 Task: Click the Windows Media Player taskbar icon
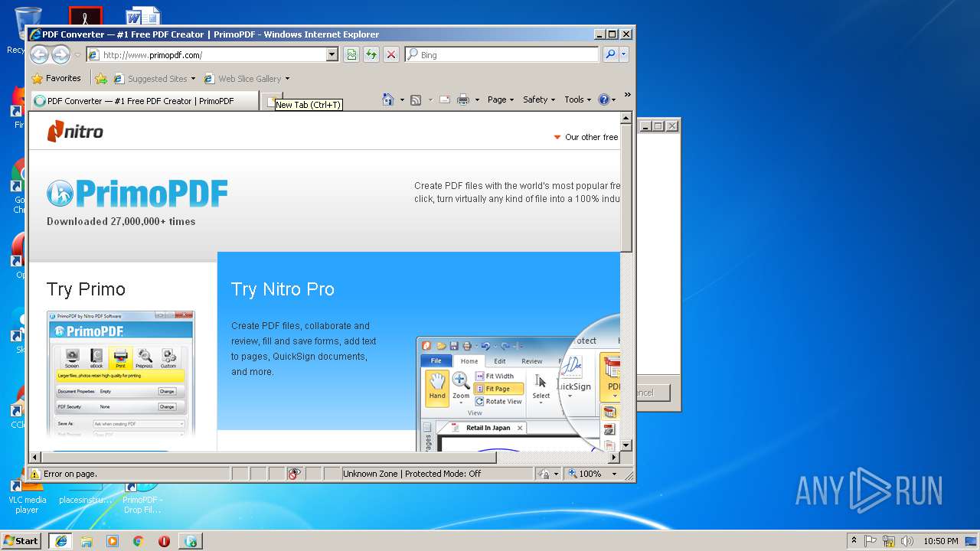(x=113, y=540)
